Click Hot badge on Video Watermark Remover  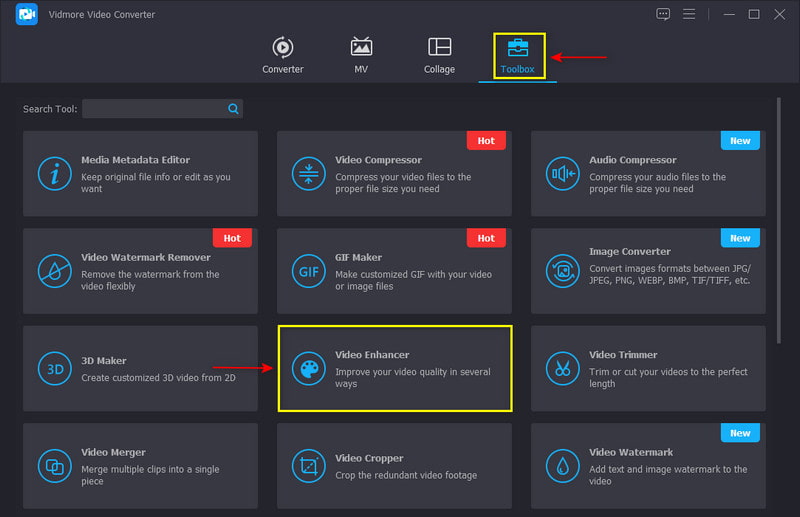coord(232,238)
